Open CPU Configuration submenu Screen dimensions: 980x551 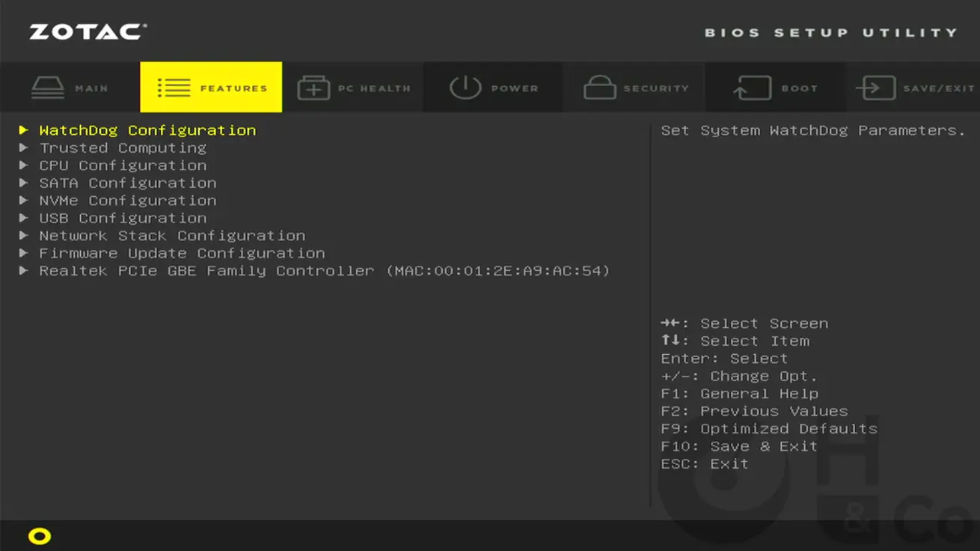(123, 165)
